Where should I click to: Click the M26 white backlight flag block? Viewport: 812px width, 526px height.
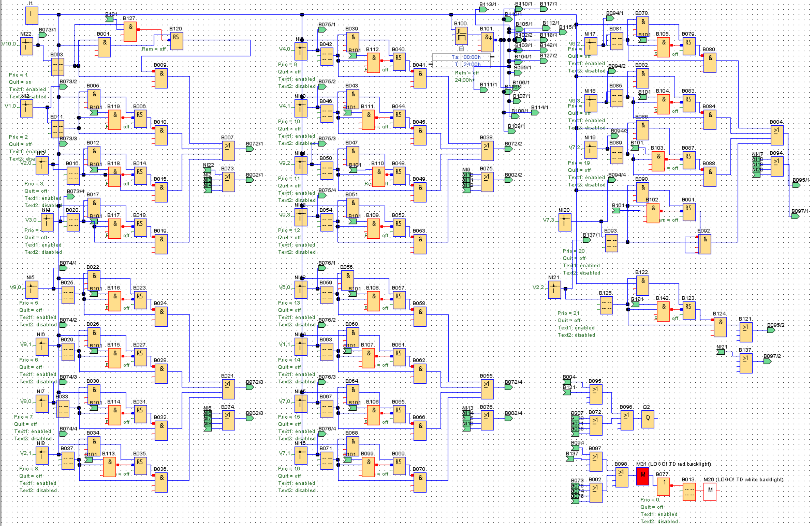(x=710, y=492)
